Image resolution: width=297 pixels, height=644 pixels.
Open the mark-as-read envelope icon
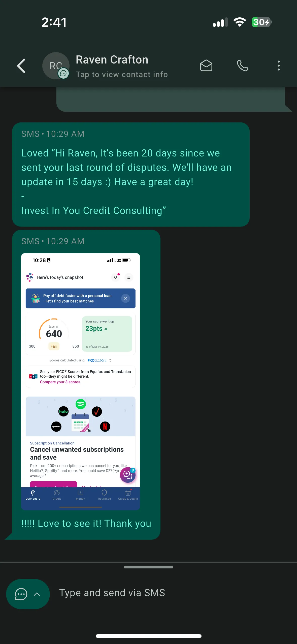[206, 66]
